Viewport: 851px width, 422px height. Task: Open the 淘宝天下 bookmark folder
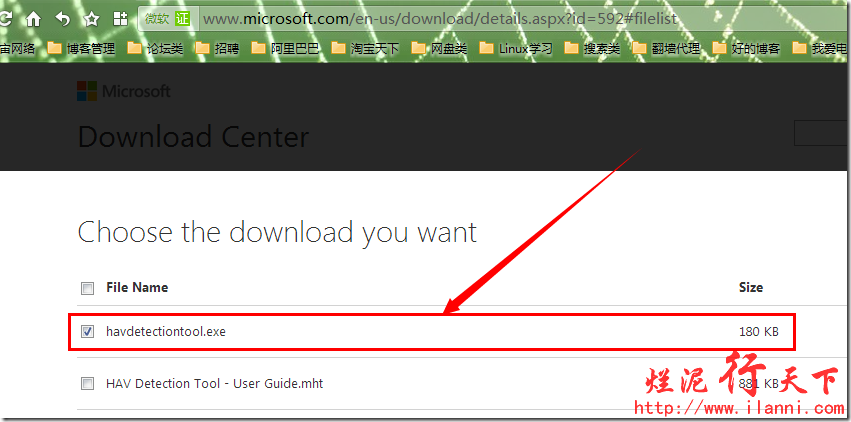[365, 49]
